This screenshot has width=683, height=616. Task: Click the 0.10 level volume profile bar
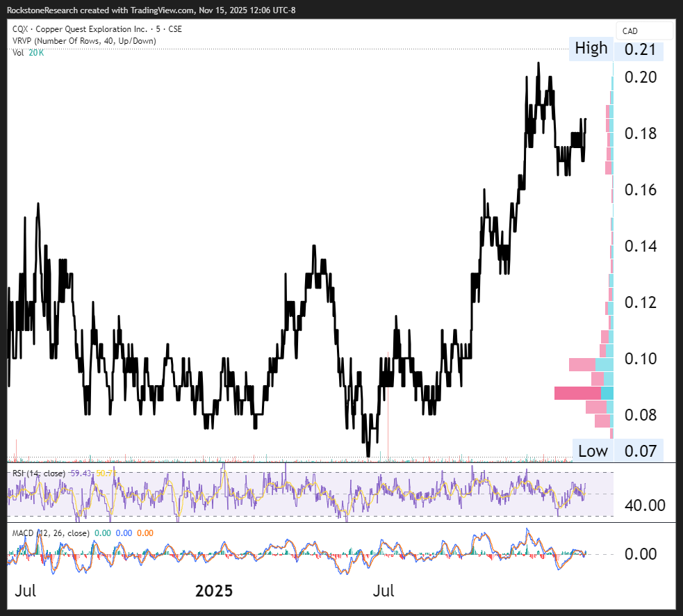(x=582, y=364)
